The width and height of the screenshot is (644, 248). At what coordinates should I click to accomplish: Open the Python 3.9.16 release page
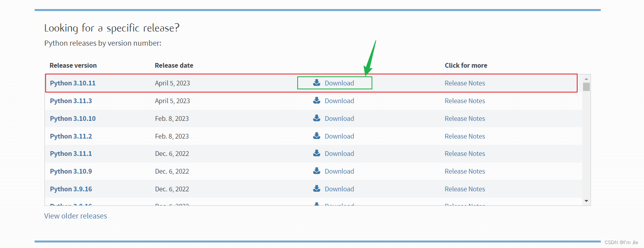pyautogui.click(x=71, y=189)
